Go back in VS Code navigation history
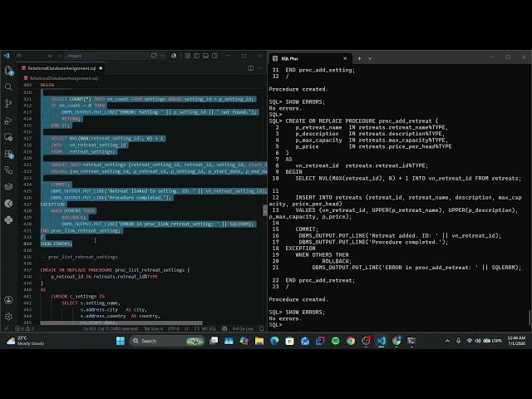 coord(50,56)
